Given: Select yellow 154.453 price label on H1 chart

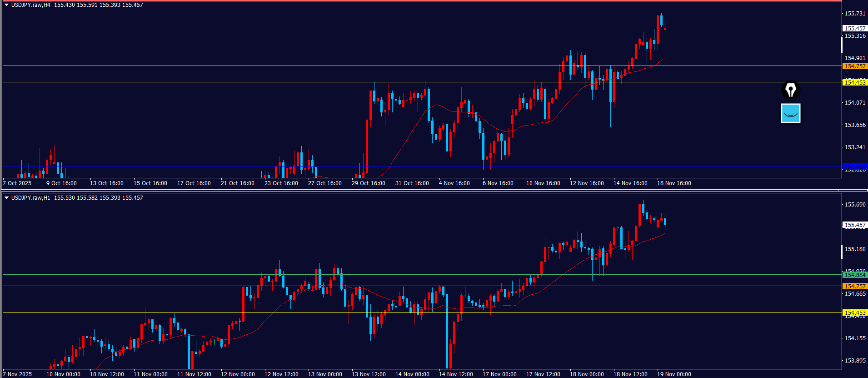Looking at the screenshot, I should [855, 313].
